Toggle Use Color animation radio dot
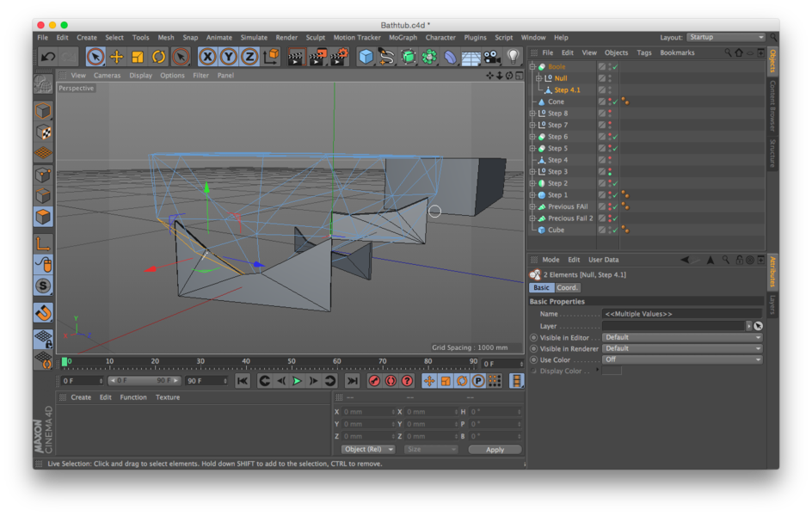Image resolution: width=812 pixels, height=516 pixels. [533, 359]
